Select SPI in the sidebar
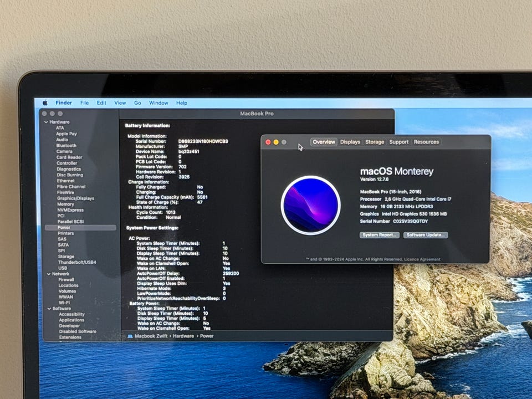Image resolution: width=532 pixels, height=399 pixels. (62, 250)
